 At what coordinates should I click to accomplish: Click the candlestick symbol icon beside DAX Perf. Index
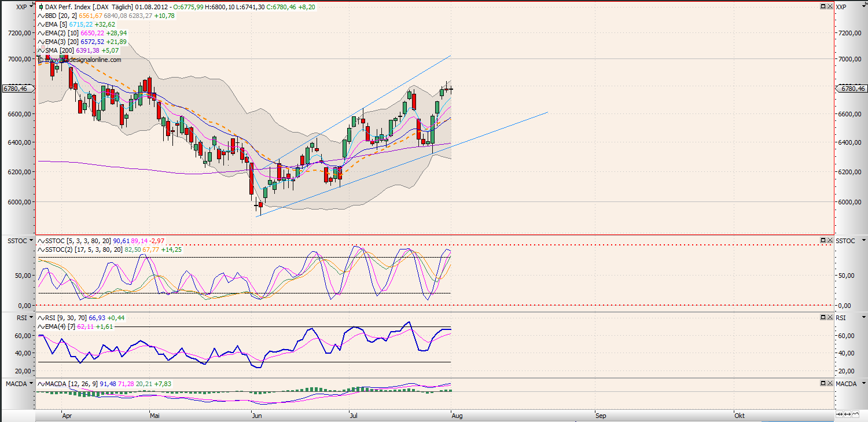tap(41, 7)
